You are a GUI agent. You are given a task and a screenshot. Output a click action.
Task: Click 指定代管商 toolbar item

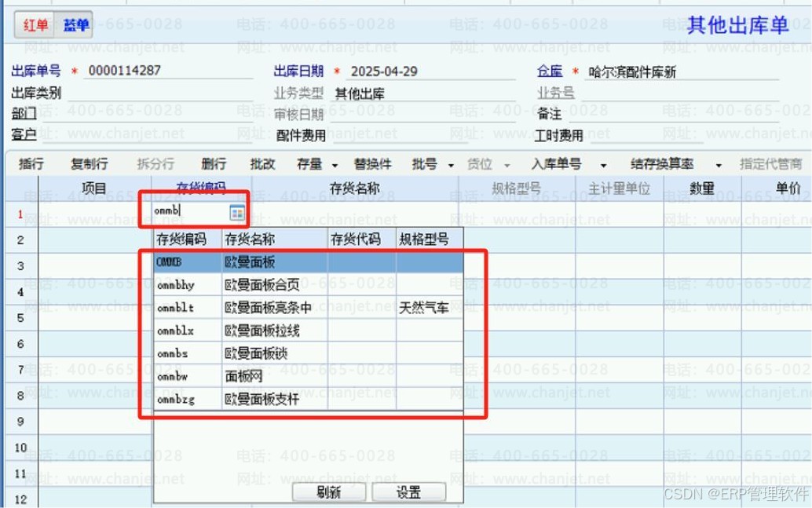pos(770,164)
